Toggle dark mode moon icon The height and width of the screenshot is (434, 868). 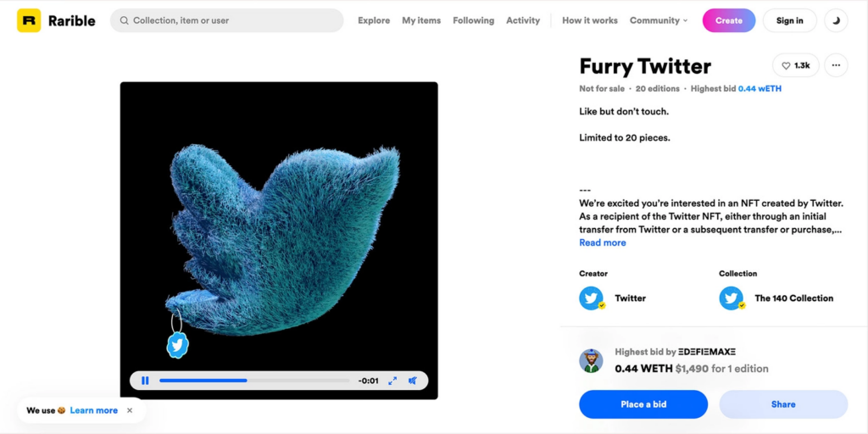[x=836, y=20]
